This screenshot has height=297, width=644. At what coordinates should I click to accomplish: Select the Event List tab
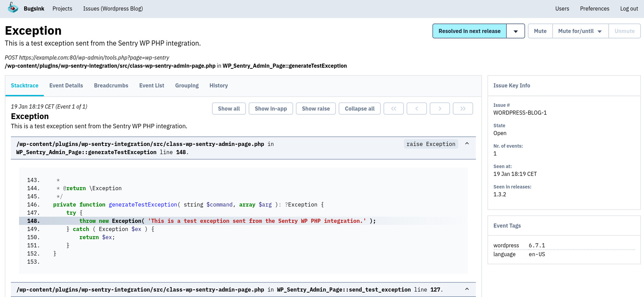click(x=151, y=86)
